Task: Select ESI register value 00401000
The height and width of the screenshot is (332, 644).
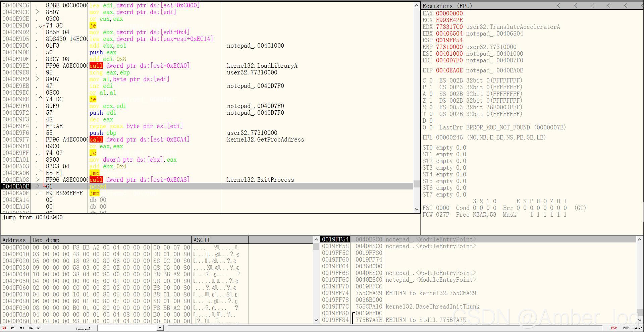Action: point(449,54)
